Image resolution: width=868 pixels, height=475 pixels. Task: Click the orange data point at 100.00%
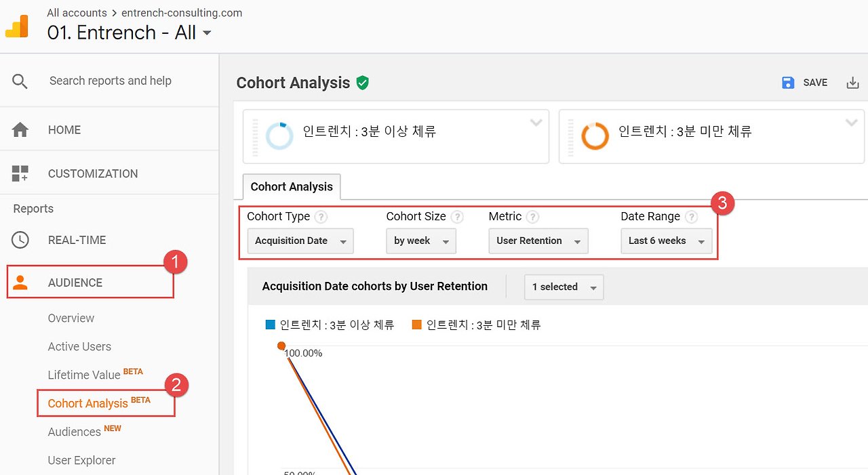[281, 346]
